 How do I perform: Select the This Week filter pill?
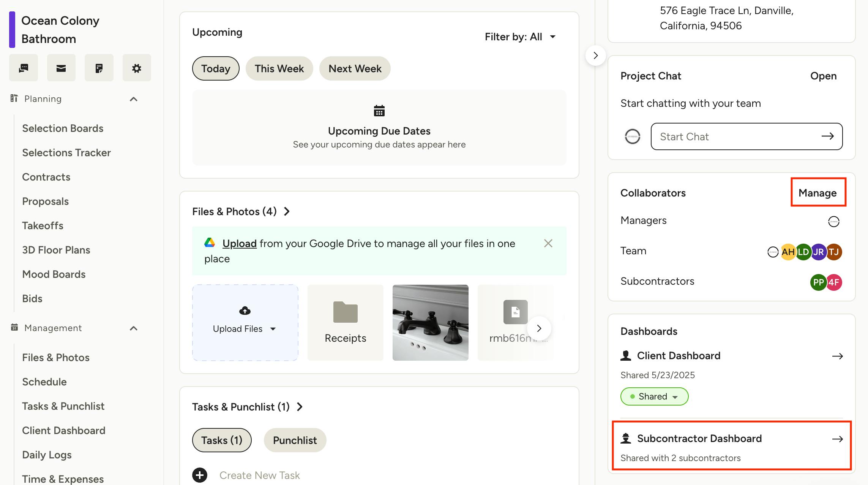(x=279, y=68)
